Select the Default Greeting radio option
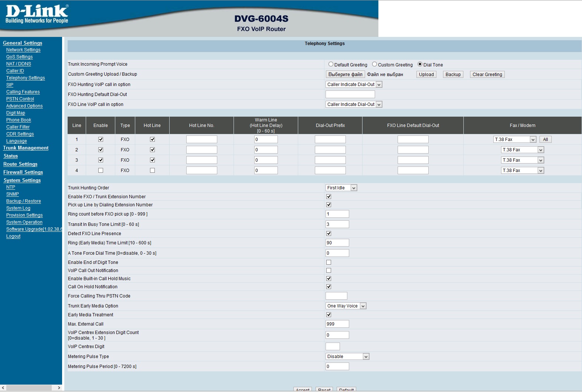582x392 pixels. coord(331,64)
